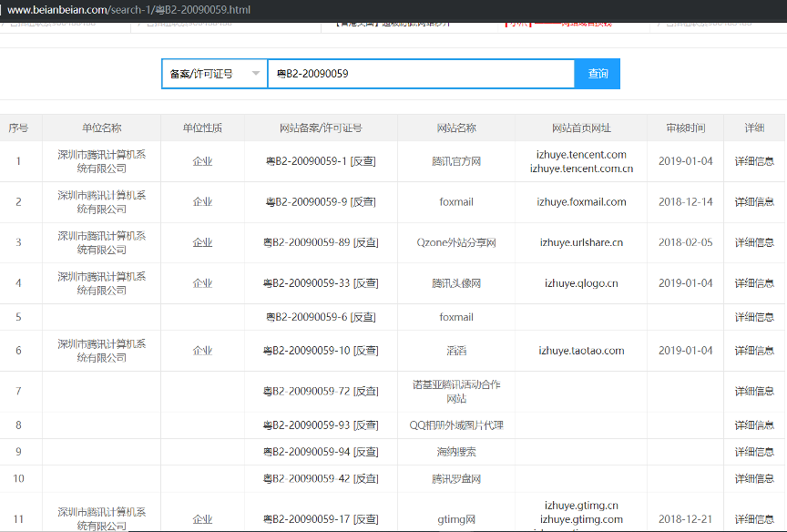Open 详细信息 for QQ相册外域图片代理 row

tap(754, 425)
